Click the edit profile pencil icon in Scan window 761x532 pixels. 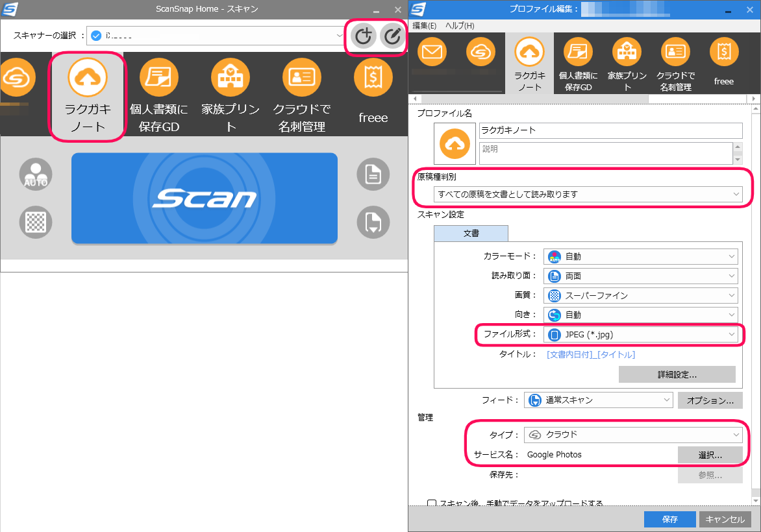(392, 36)
